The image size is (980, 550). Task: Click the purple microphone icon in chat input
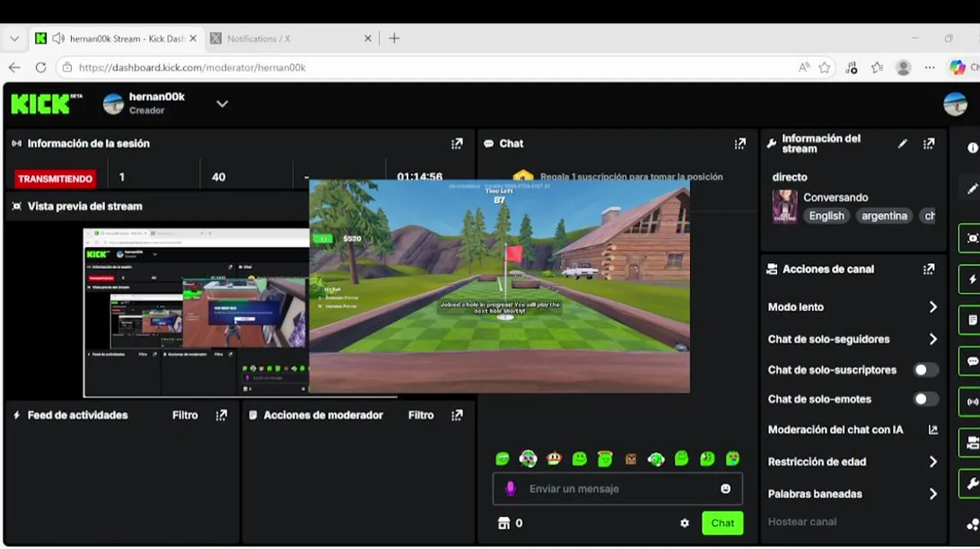(511, 489)
